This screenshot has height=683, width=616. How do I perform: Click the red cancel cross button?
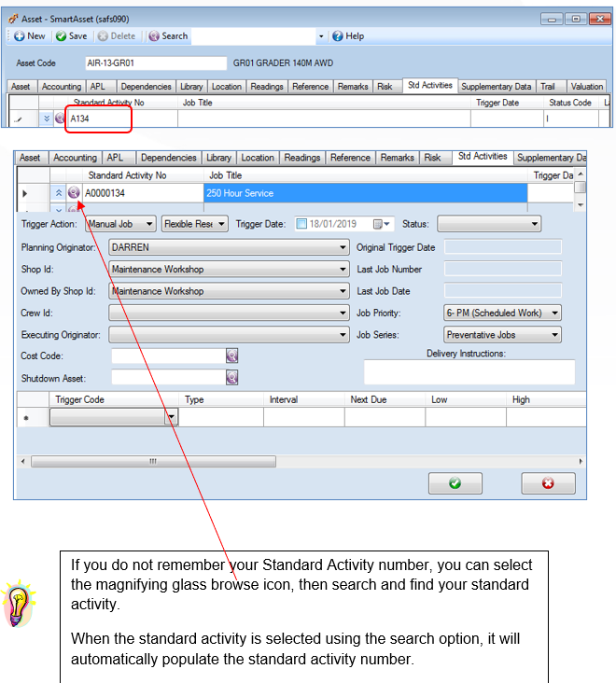pos(548,483)
